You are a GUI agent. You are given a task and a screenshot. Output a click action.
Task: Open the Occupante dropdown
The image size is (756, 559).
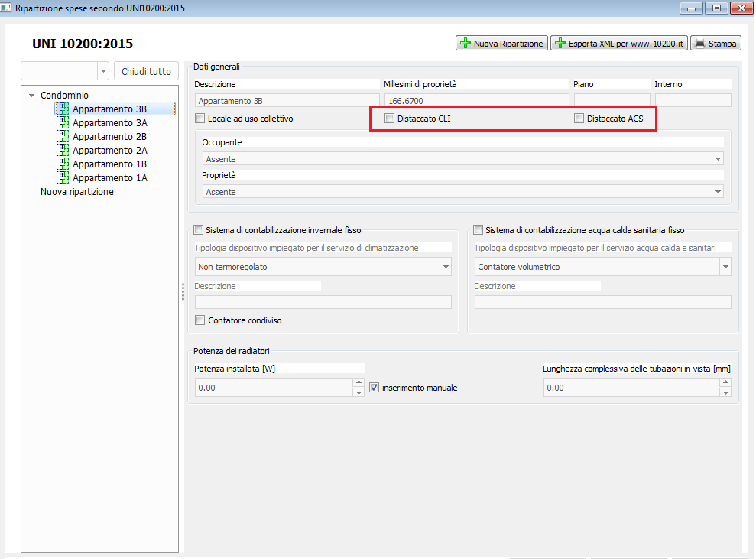click(717, 159)
